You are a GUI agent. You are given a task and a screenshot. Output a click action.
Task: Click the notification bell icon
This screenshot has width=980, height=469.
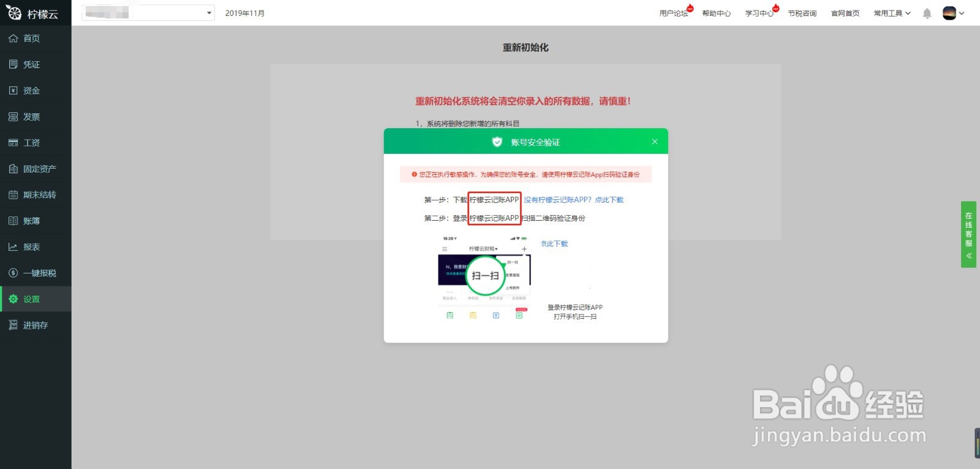coord(927,13)
